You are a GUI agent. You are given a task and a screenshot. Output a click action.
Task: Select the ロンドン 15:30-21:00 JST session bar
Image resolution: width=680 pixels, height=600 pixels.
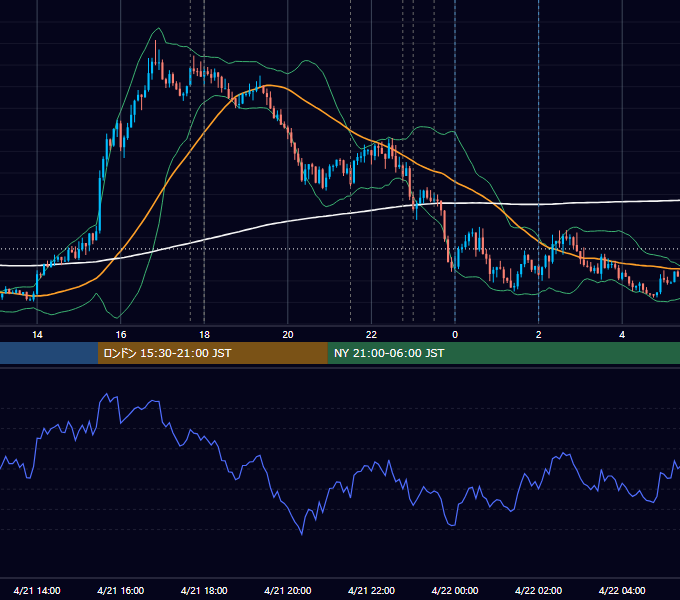point(212,353)
